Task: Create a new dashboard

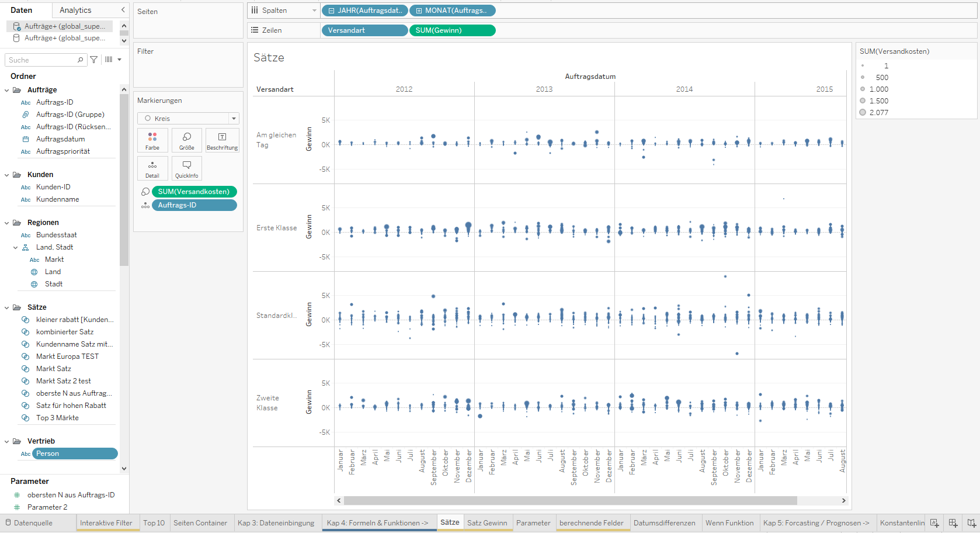Action: click(953, 523)
